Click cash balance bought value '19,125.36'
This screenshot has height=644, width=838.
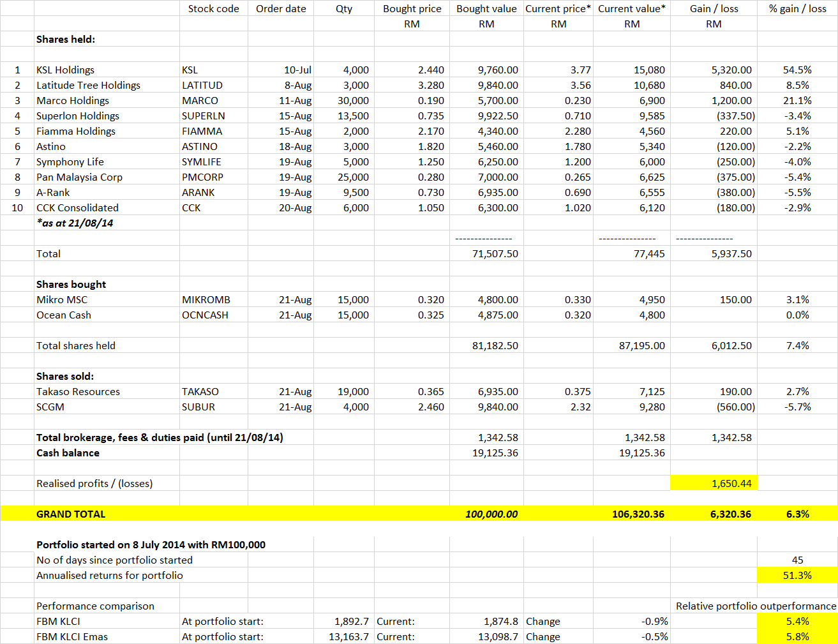pyautogui.click(x=486, y=453)
